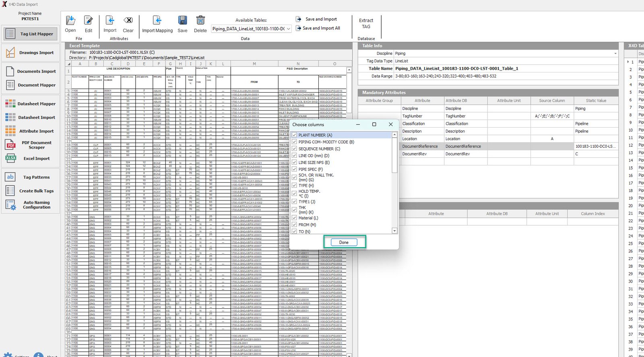
Task: Uncheck the Material (L) column checkbox
Action: [x=295, y=218]
